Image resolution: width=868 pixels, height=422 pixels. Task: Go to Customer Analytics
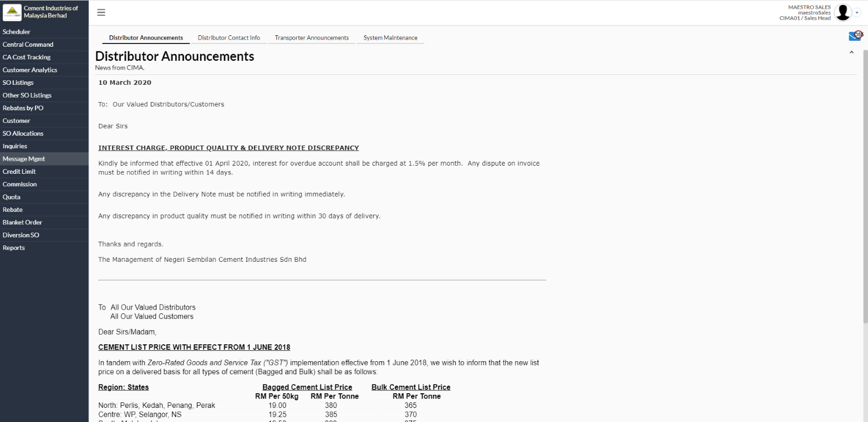click(x=44, y=70)
